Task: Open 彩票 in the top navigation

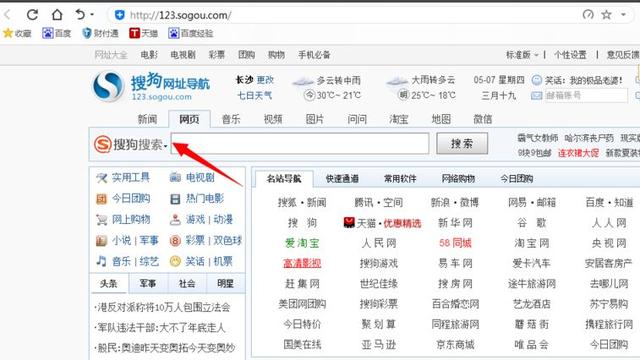Action: click(x=217, y=55)
